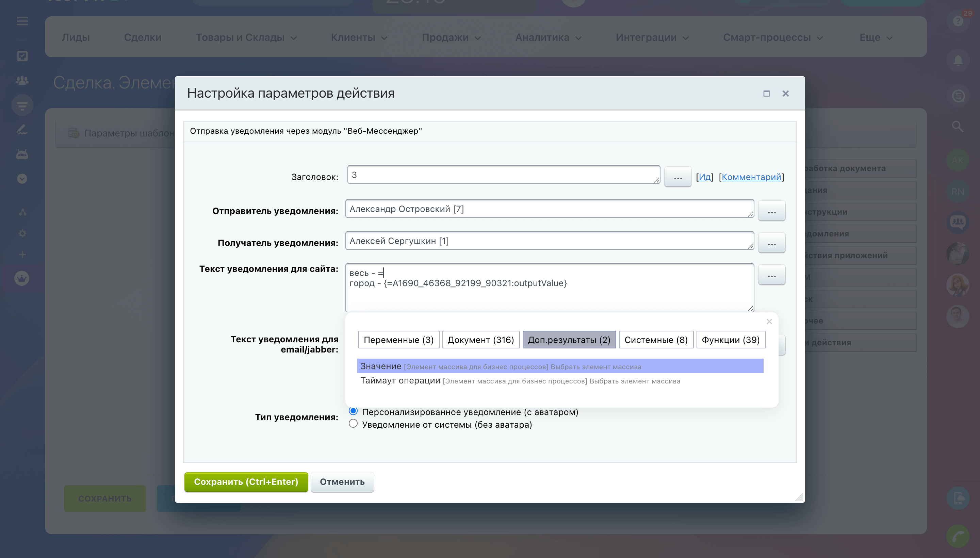The height and width of the screenshot is (558, 980).
Task: Click the help question mark icon
Action: click(958, 21)
